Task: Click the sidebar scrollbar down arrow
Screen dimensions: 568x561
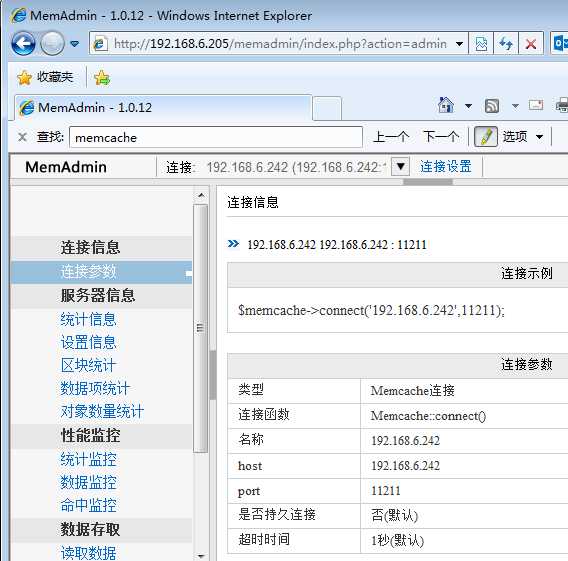Action: (201, 555)
